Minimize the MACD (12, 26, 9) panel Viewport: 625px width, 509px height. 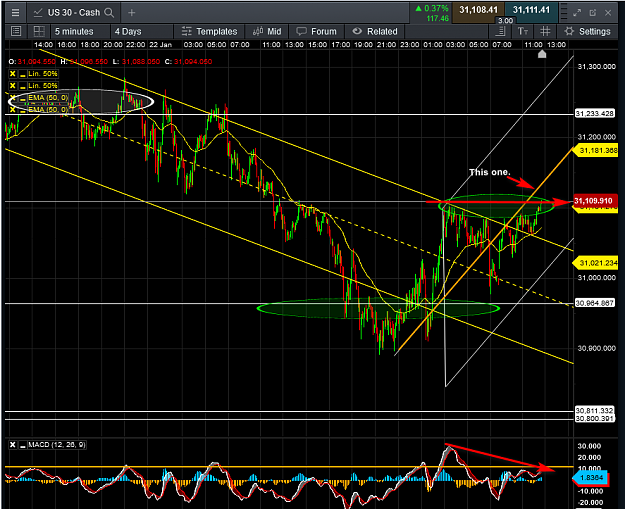[22, 445]
